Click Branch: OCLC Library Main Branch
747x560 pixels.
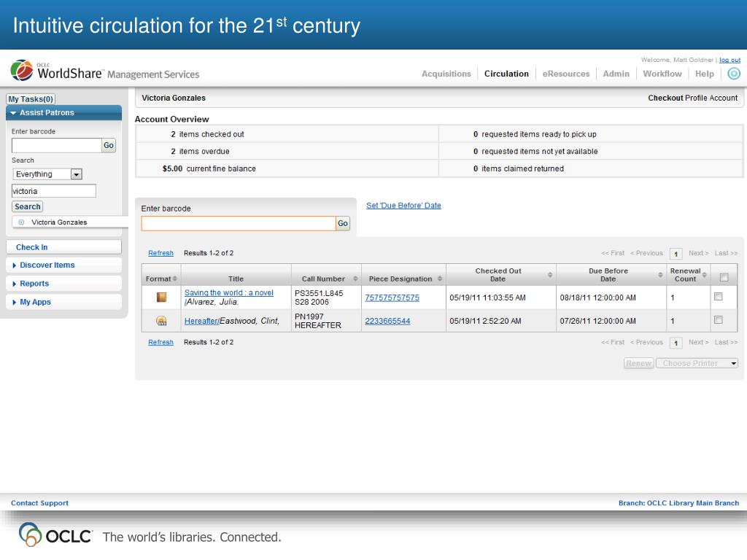click(678, 503)
